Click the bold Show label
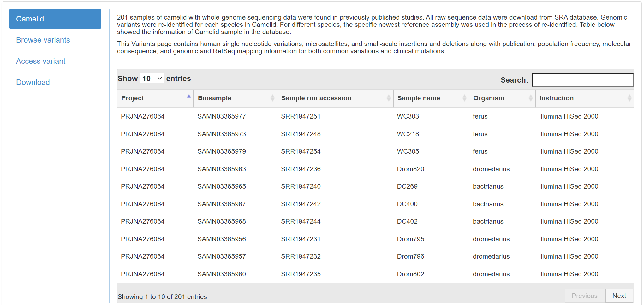 click(128, 79)
